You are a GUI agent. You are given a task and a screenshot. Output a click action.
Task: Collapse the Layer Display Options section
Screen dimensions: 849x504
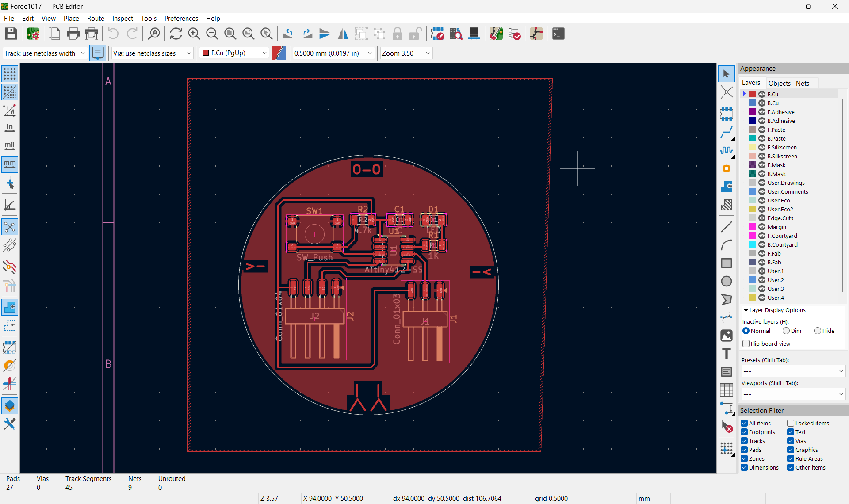[x=746, y=310]
